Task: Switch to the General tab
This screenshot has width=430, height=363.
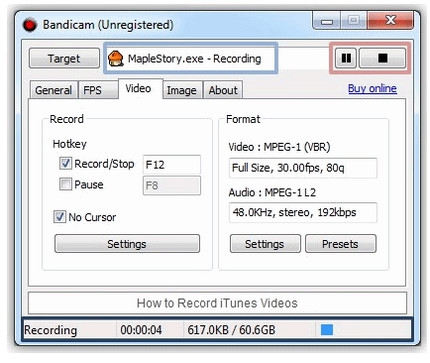Action: click(53, 90)
